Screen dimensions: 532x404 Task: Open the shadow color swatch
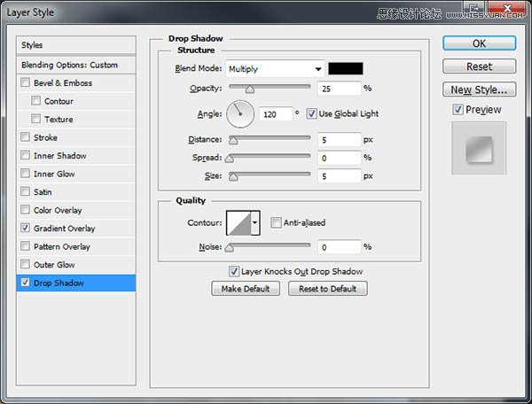coord(346,68)
